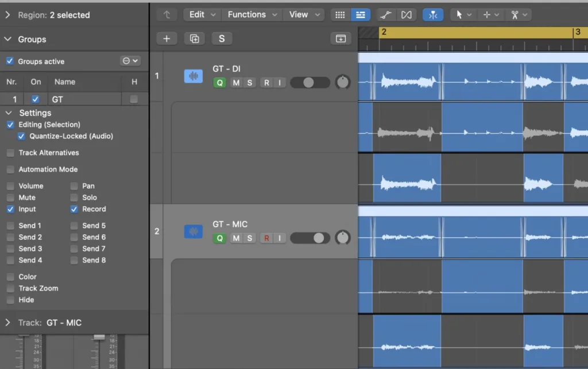Image resolution: width=588 pixels, height=369 pixels.
Task: Toggle the Flex mode icon
Action: (407, 14)
